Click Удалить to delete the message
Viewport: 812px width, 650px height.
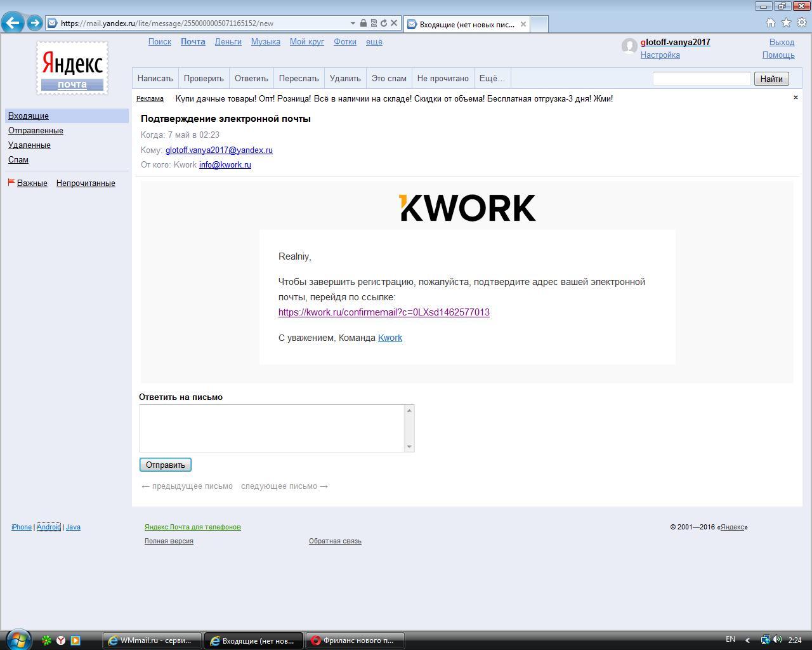(x=345, y=78)
